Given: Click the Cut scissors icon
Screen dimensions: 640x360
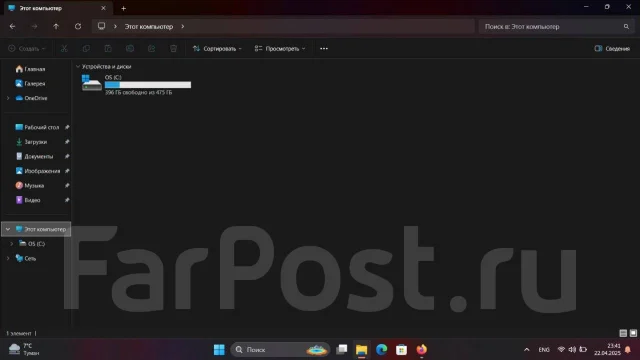Looking at the screenshot, I should pyautogui.click(x=64, y=49).
